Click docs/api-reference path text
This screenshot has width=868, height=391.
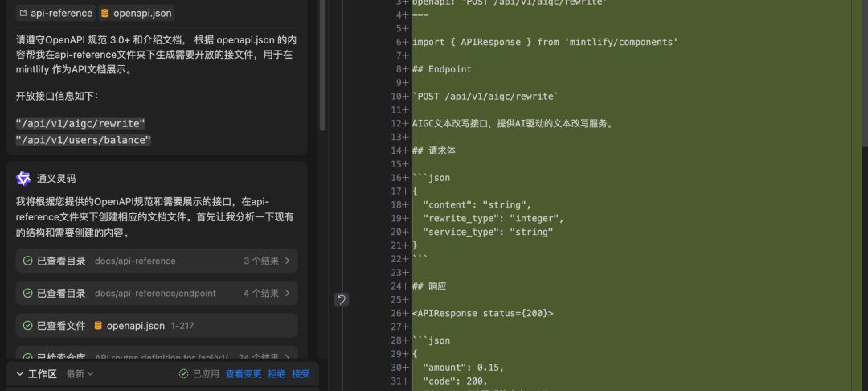point(135,261)
